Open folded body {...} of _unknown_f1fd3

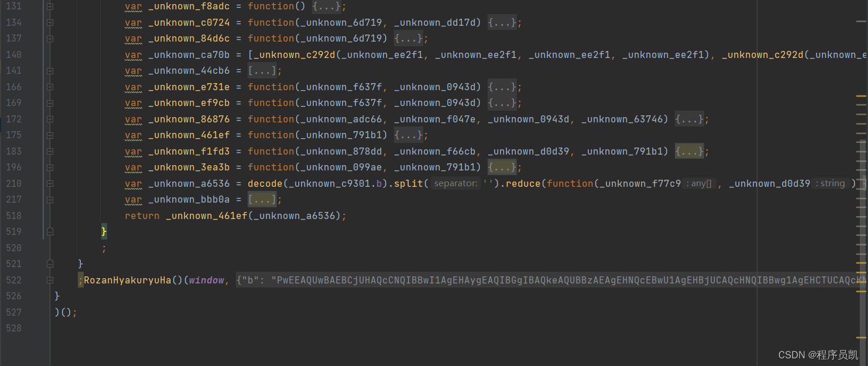pyautogui.click(x=689, y=152)
